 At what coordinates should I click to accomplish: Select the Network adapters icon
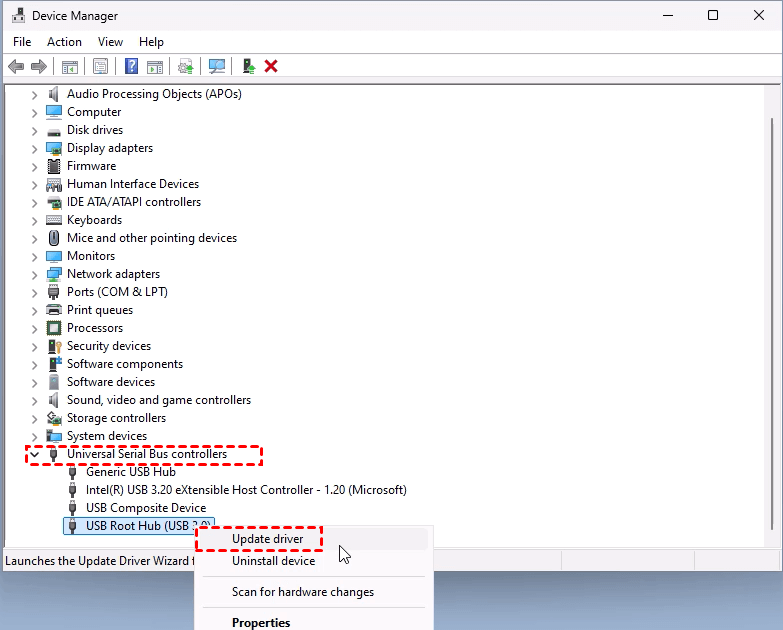[53, 274]
